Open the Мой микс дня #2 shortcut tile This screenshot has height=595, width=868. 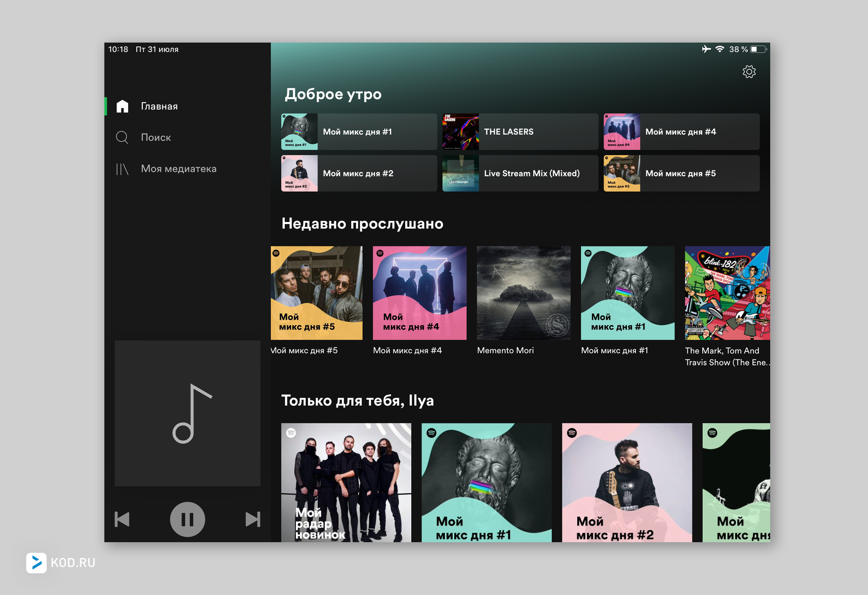359,173
